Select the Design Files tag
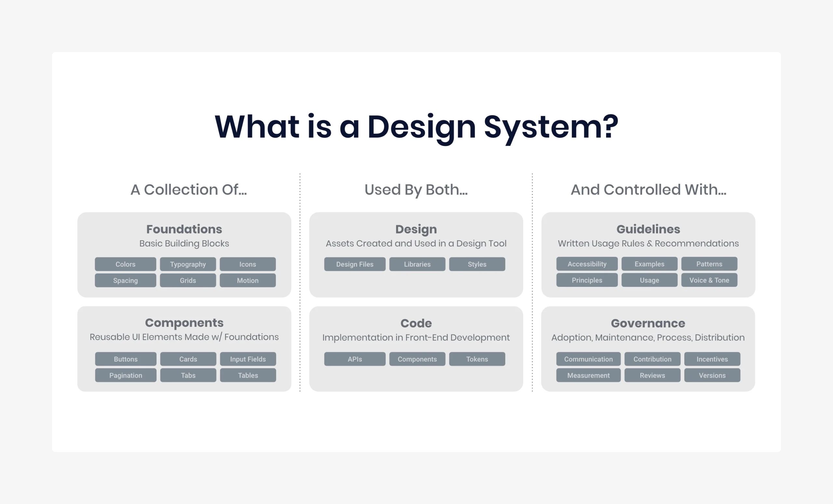 [355, 264]
